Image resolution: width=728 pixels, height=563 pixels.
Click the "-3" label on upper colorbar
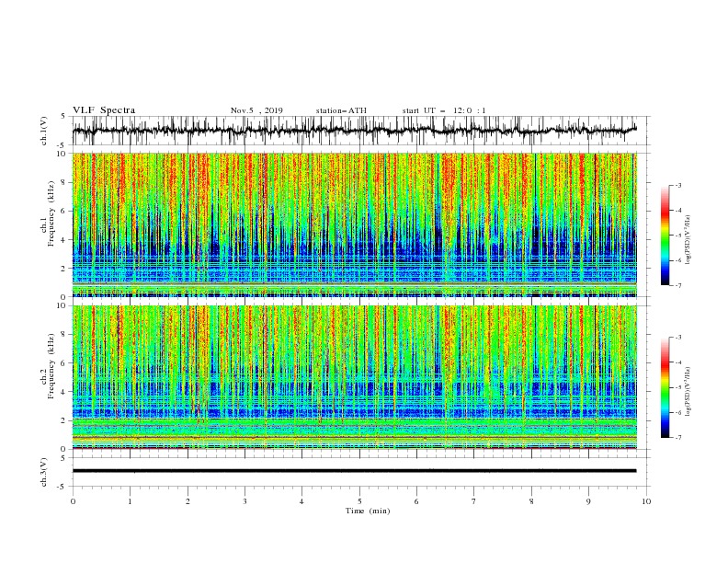pyautogui.click(x=677, y=185)
